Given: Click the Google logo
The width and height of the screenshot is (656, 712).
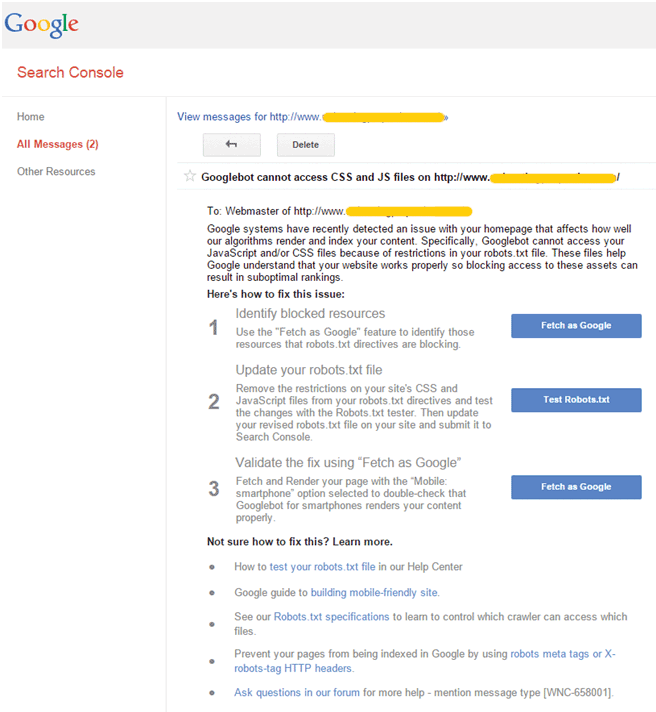Looking at the screenshot, I should 41,25.
